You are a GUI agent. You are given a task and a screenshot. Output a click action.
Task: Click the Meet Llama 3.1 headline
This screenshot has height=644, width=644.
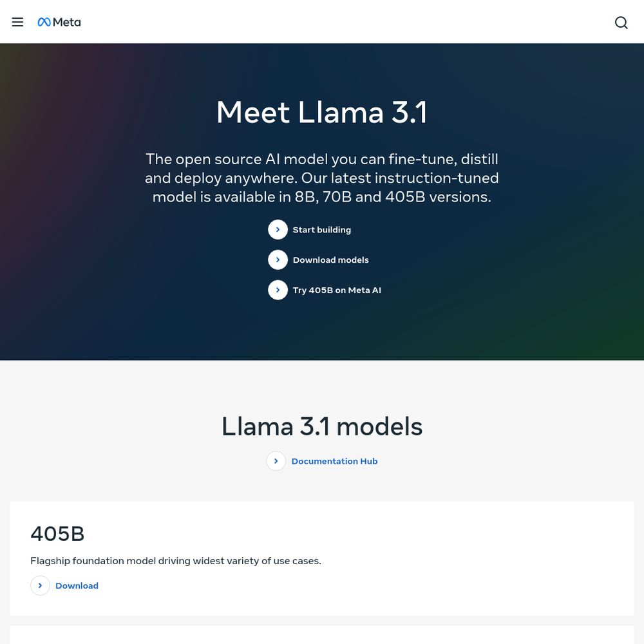[x=322, y=112]
